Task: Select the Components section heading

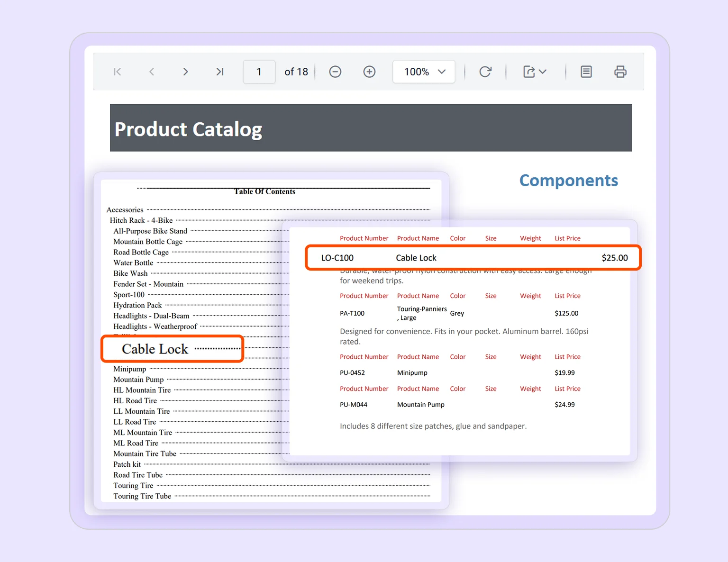Action: (568, 181)
